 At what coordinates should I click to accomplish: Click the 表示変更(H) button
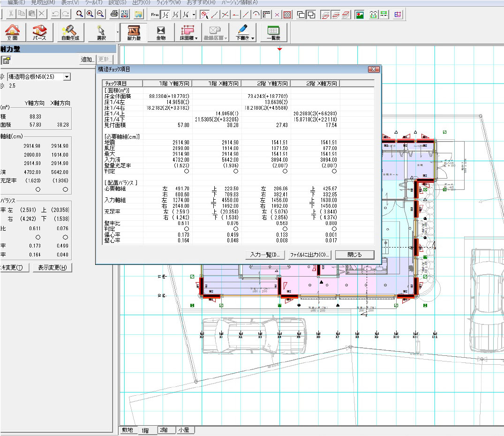tap(53, 268)
